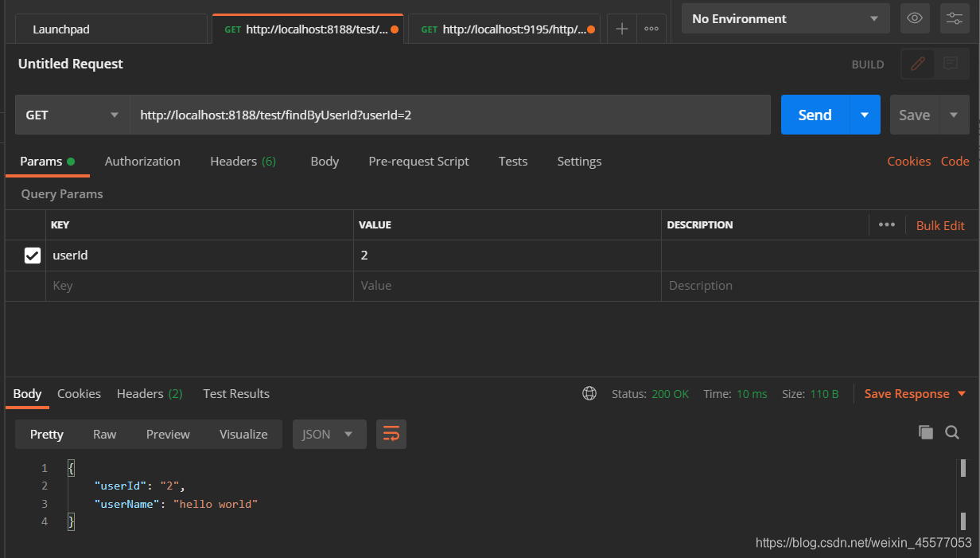Open new request tab with plus icon

[x=622, y=29]
